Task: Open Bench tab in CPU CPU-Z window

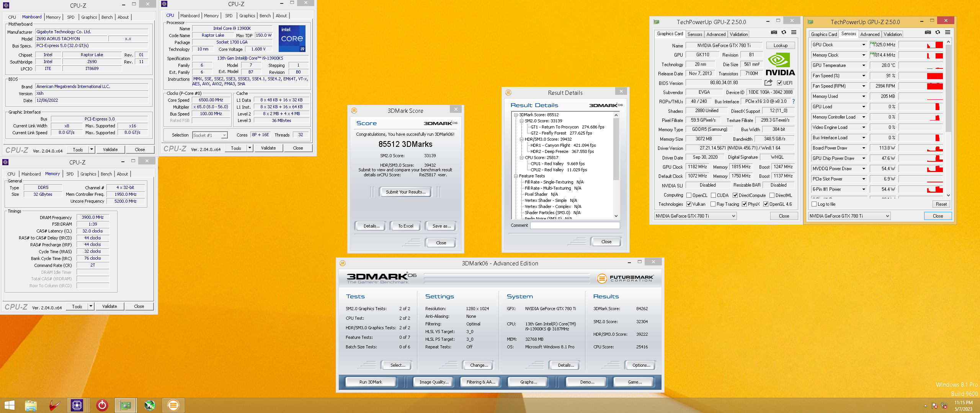Action: (x=265, y=16)
